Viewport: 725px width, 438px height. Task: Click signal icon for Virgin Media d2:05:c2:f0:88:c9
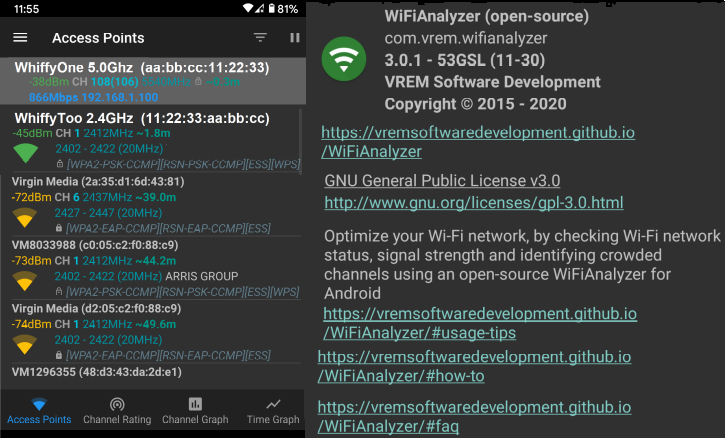[x=25, y=344]
